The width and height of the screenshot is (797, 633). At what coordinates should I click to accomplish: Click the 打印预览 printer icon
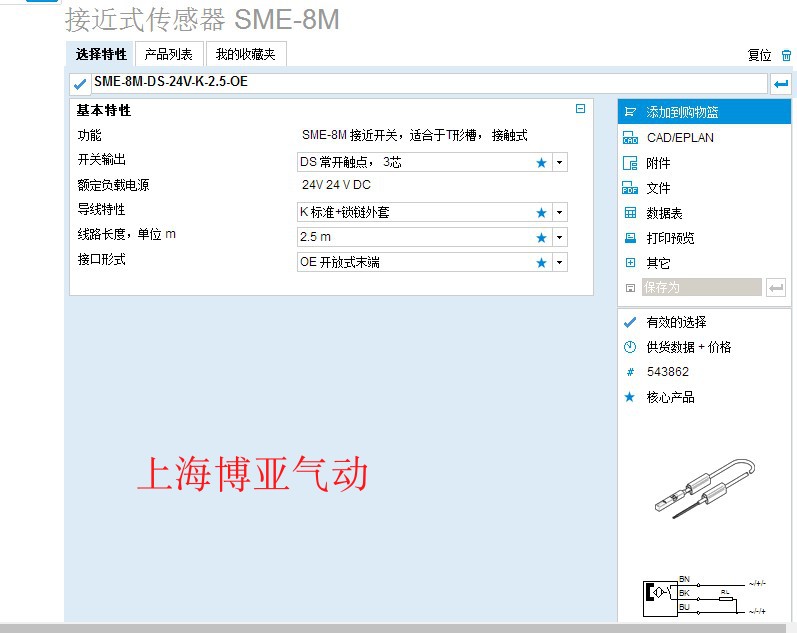click(630, 238)
